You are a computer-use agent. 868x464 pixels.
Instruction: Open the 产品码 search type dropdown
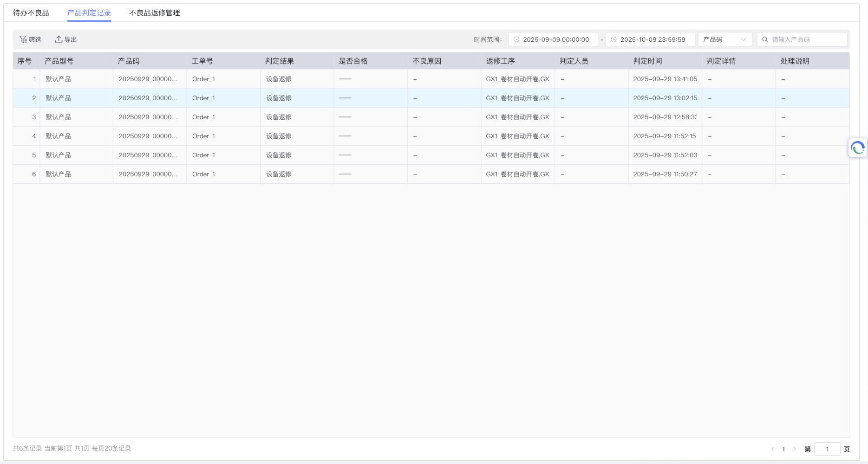pos(724,39)
